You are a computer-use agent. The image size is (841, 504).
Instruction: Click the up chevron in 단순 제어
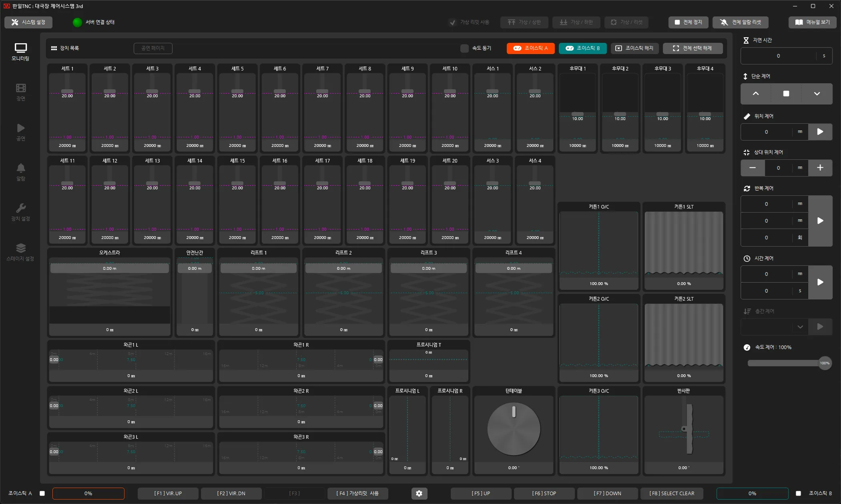(x=756, y=94)
